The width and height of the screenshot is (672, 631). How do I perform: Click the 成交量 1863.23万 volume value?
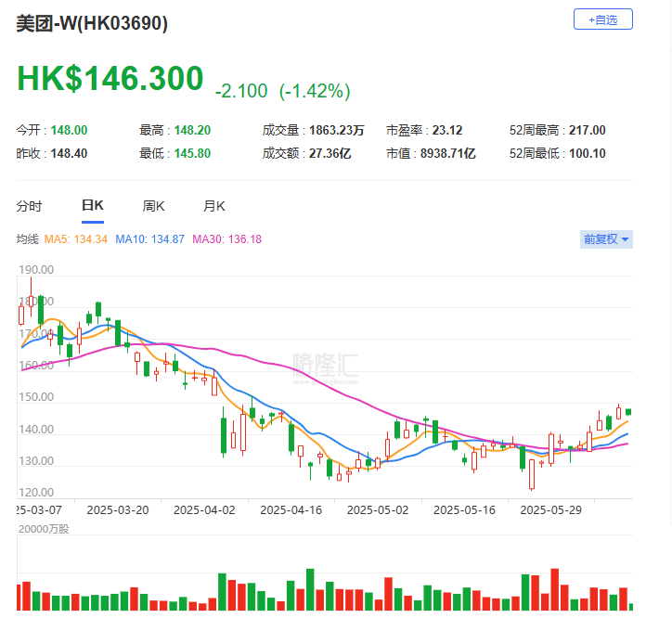pos(314,130)
